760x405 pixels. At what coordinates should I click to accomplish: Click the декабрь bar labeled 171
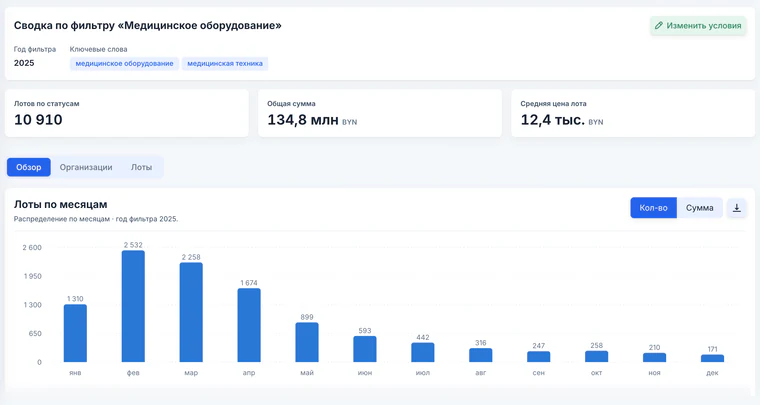coord(712,358)
